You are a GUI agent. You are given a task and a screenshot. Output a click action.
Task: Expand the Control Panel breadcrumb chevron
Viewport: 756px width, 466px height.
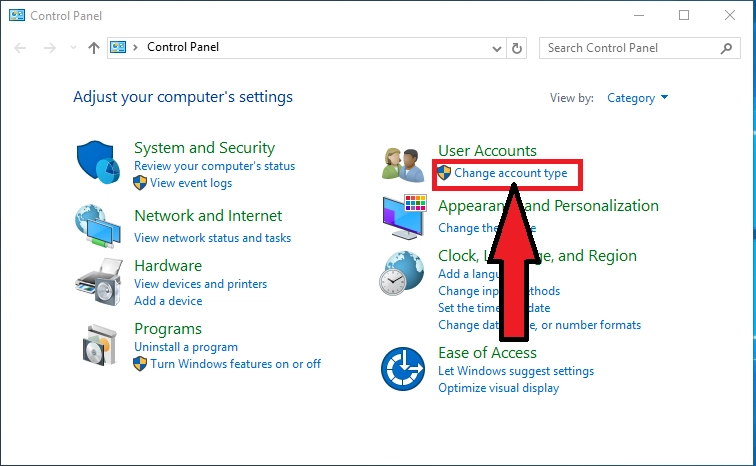point(135,48)
